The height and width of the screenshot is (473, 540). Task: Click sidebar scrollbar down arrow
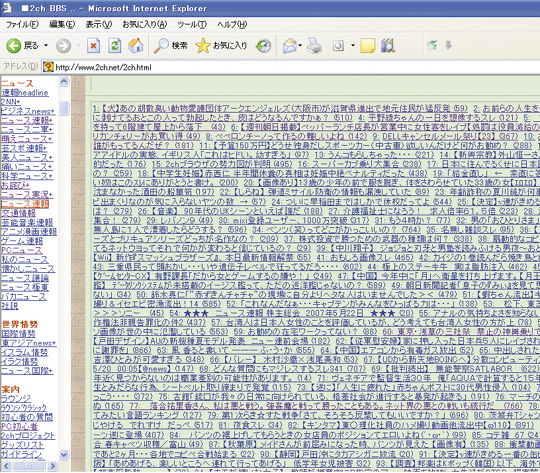click(x=64, y=455)
